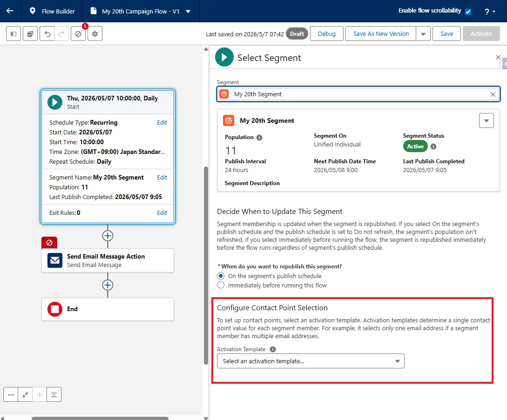
Task: Click My 20th Campaign Flow - V1 title
Action: point(141,11)
